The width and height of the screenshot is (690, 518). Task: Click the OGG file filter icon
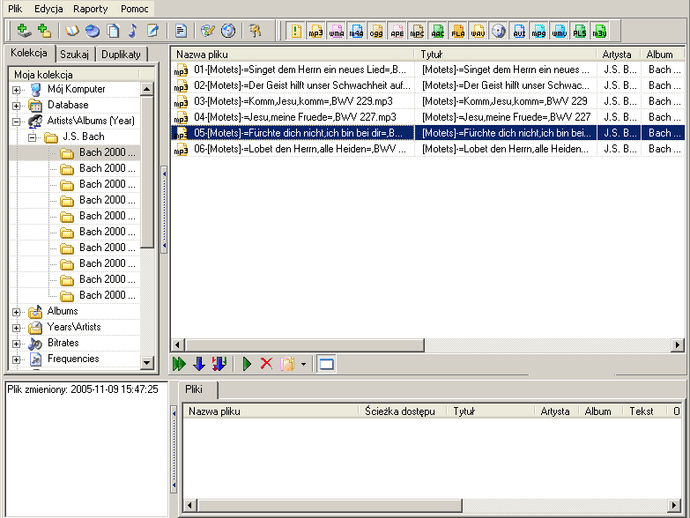[377, 31]
